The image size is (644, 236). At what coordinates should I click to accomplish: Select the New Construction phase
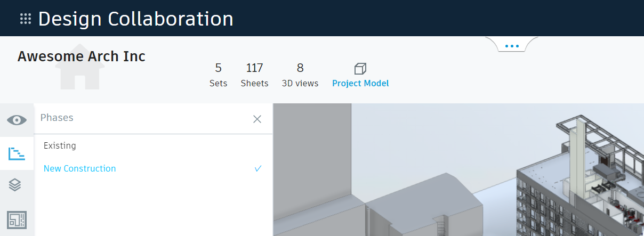tap(80, 168)
